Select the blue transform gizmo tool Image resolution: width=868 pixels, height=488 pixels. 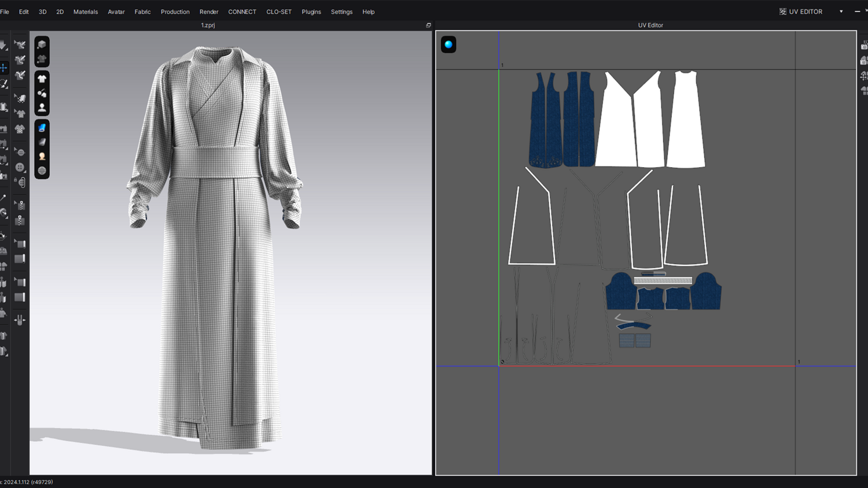pyautogui.click(x=4, y=68)
